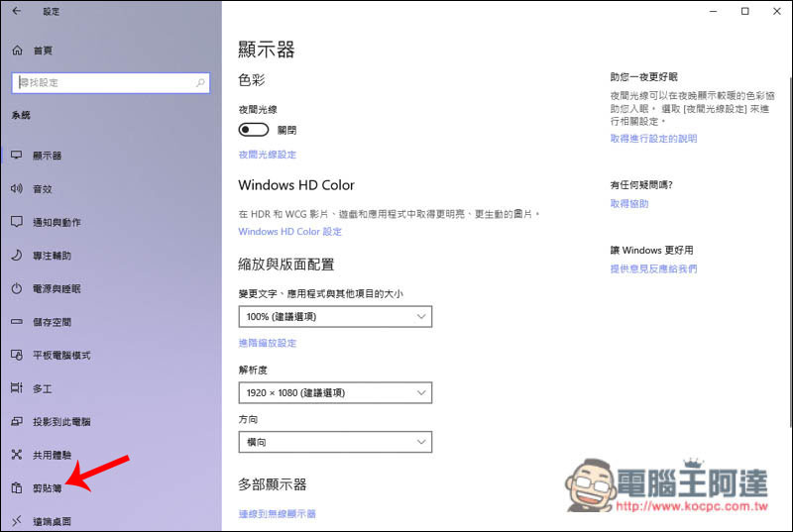The height and width of the screenshot is (532, 793).
Task: Toggle the Night light switch
Action: point(254,130)
